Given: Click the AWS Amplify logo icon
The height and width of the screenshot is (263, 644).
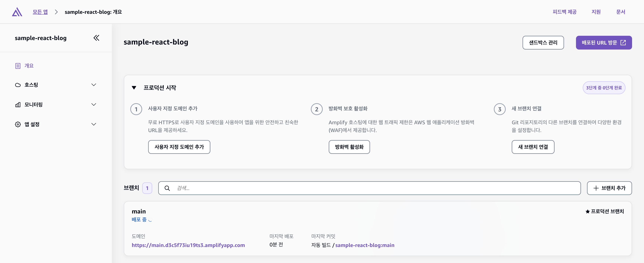Looking at the screenshot, I should 17,12.
